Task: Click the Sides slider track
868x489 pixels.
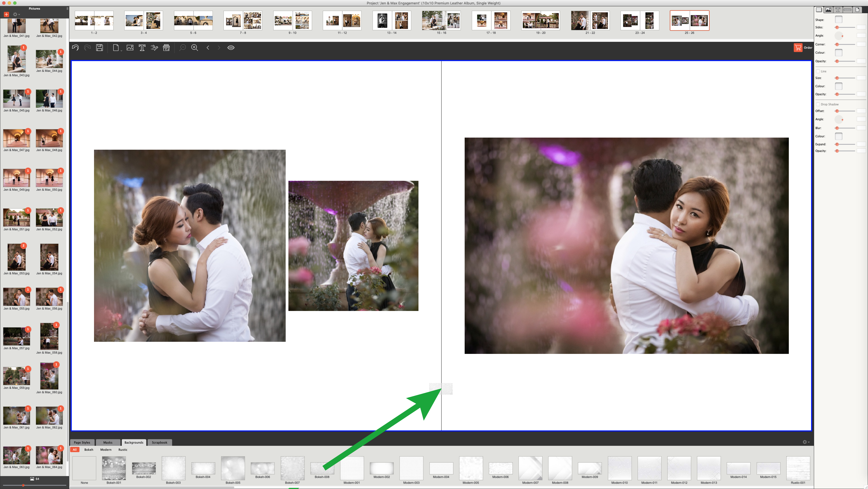Action: point(845,27)
